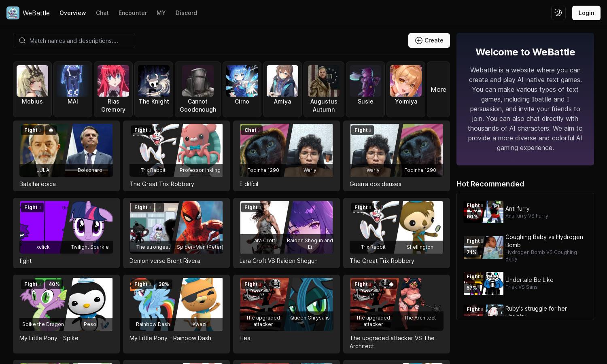The width and height of the screenshot is (607, 364).
Task: Open the Encounter page
Action: click(133, 13)
